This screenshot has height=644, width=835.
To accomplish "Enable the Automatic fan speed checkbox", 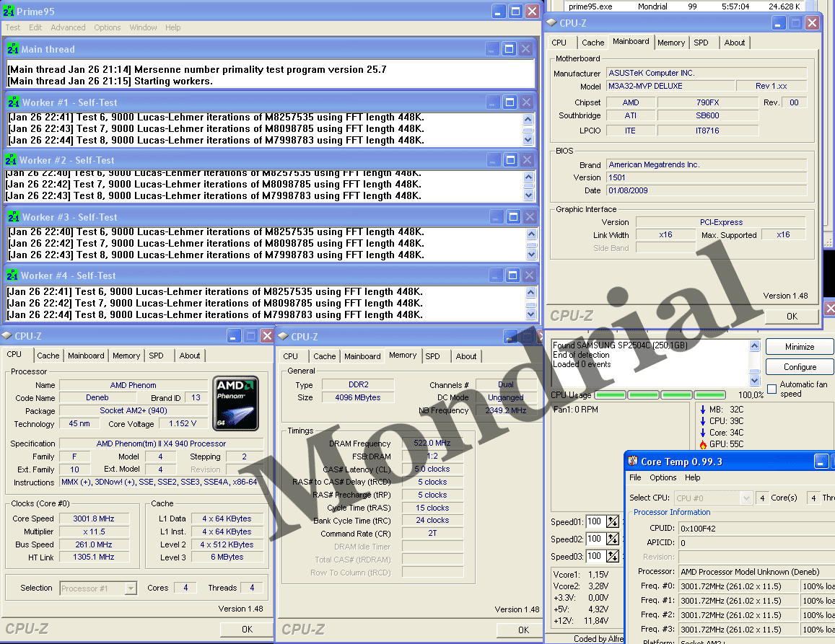I will (772, 389).
